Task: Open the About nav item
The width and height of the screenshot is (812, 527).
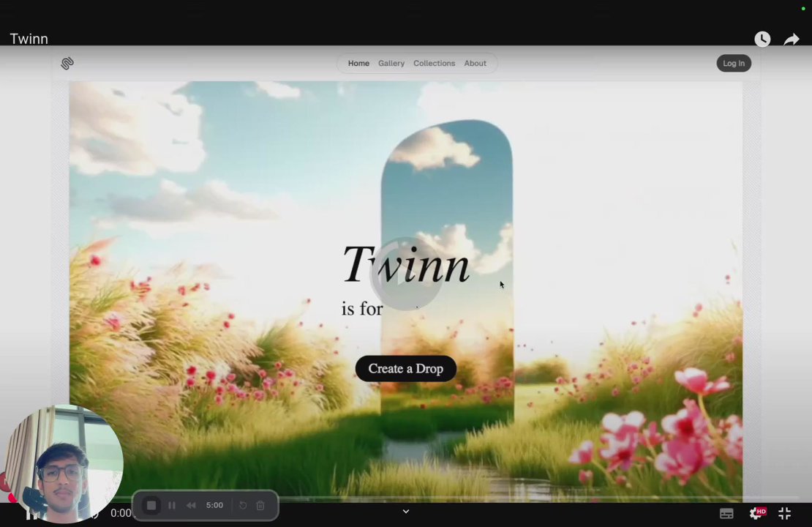Action: click(475, 63)
